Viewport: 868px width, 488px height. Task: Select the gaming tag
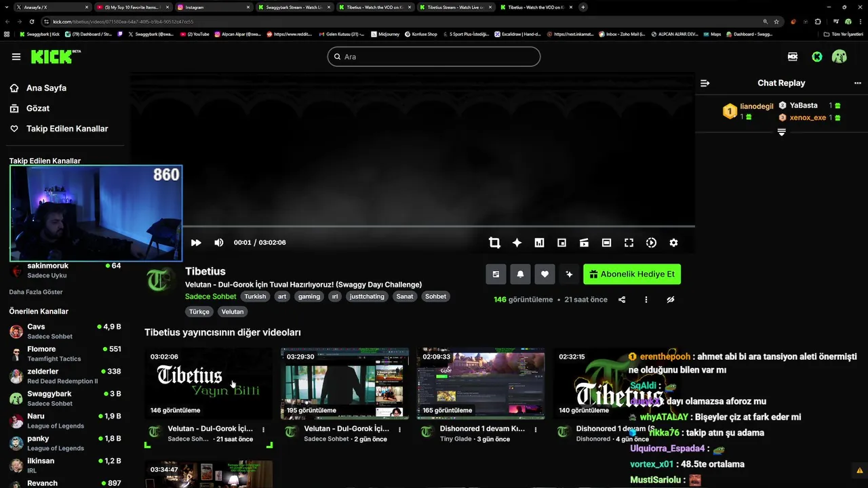pos(309,296)
